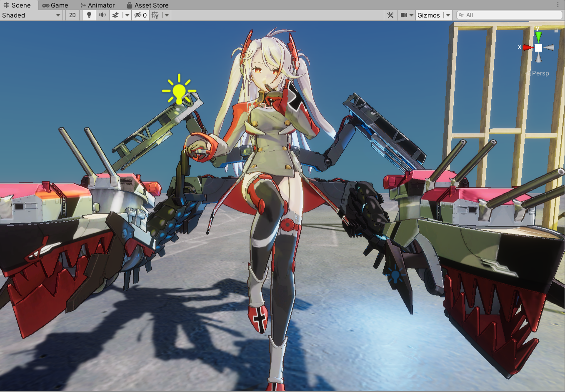Focus the scene search field labeled All
This screenshot has height=392, width=565.
510,15
